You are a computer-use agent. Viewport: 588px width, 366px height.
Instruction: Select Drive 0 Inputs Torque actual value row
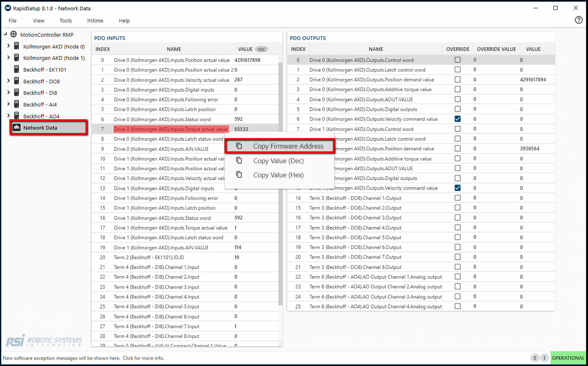[185, 129]
